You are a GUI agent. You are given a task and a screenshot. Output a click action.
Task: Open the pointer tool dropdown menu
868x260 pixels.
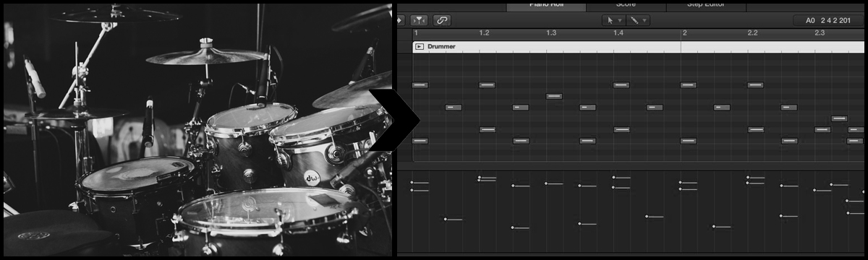tap(615, 20)
